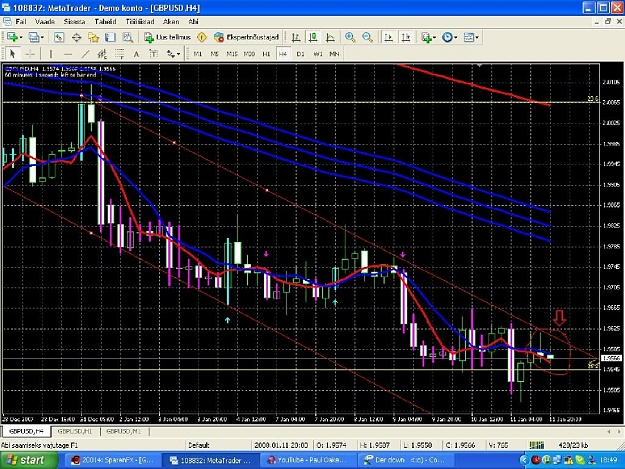The height and width of the screenshot is (469, 625).
Task: Click the MetaTrader chart icon beside Fail
Action: pyautogui.click(x=7, y=22)
